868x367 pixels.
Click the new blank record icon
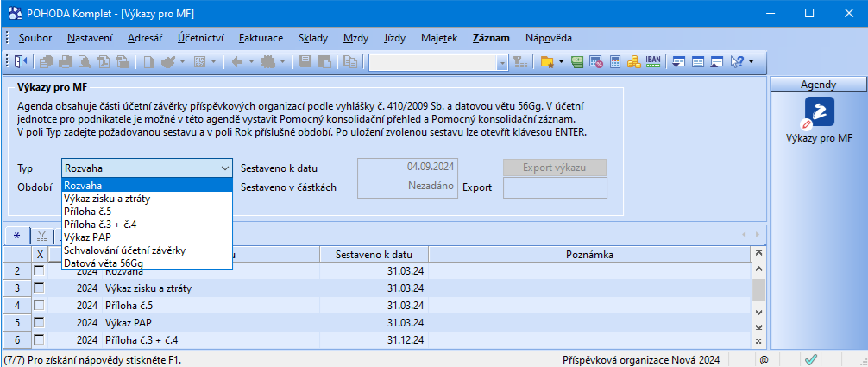[148, 61]
